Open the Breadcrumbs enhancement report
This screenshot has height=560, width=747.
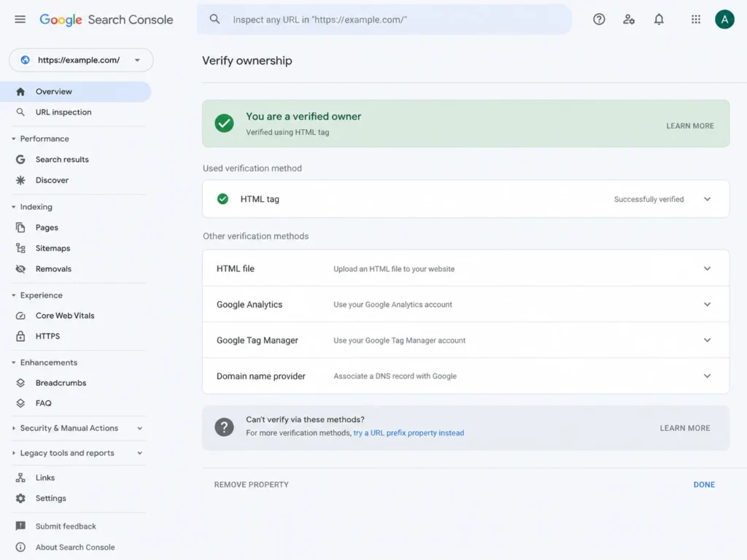[61, 383]
